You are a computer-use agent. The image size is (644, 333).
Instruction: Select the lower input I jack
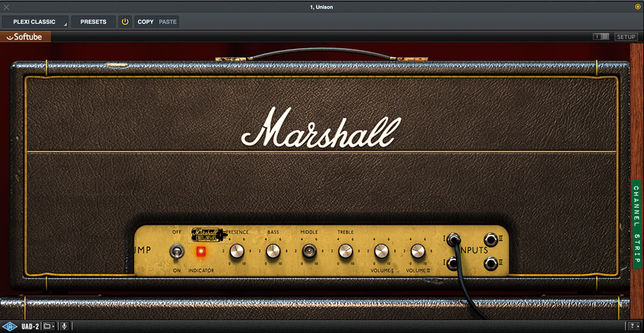pos(453,263)
